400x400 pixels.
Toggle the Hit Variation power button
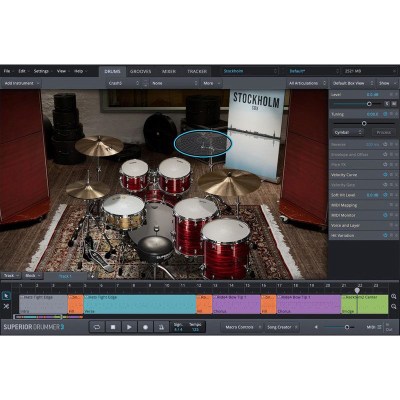pyautogui.click(x=385, y=235)
